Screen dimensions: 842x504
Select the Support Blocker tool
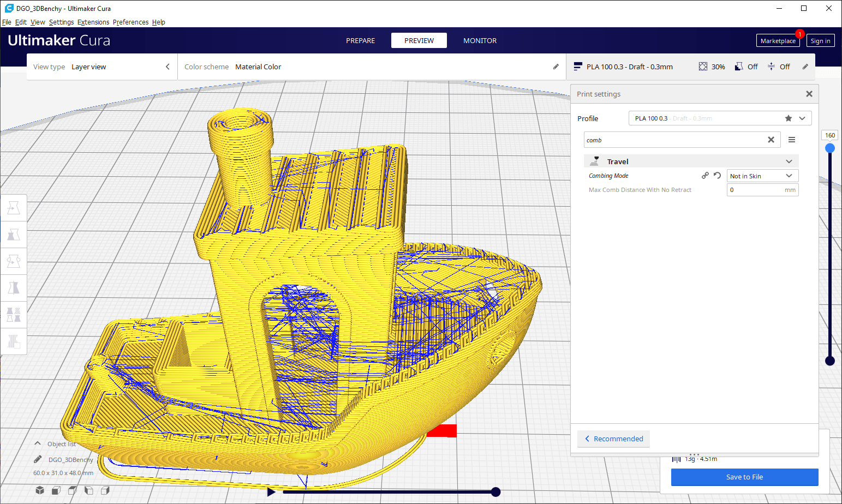pyautogui.click(x=14, y=341)
